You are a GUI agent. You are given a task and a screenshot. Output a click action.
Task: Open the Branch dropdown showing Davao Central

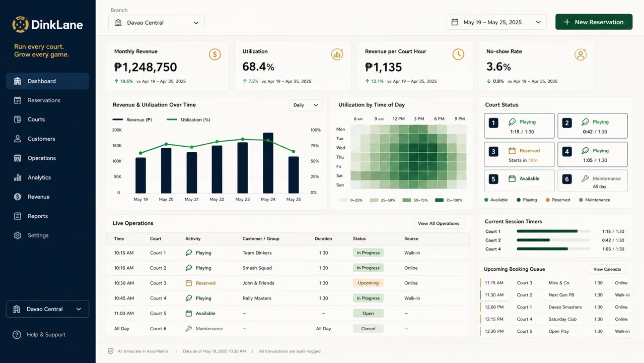tap(157, 23)
